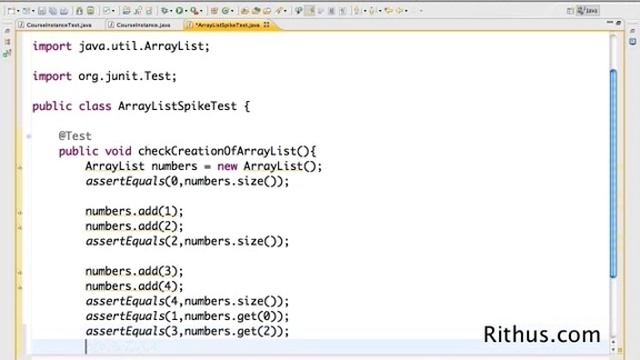Expand the Previous Annotation dropdown arrow
The image size is (640, 360).
click(380, 11)
